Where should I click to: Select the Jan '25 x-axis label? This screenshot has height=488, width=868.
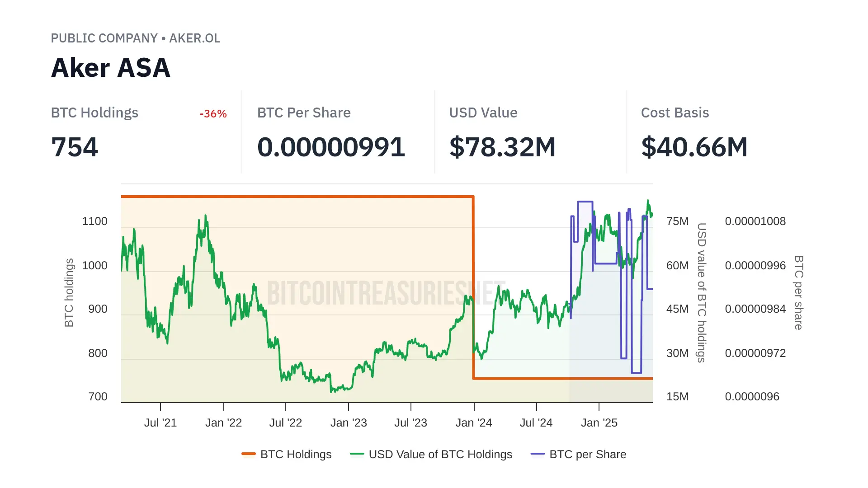click(599, 423)
